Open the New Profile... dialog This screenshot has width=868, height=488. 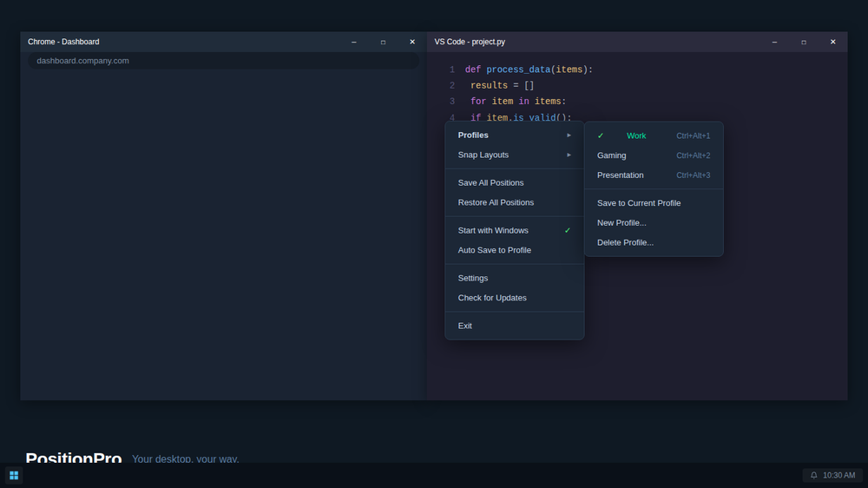pos(654,222)
